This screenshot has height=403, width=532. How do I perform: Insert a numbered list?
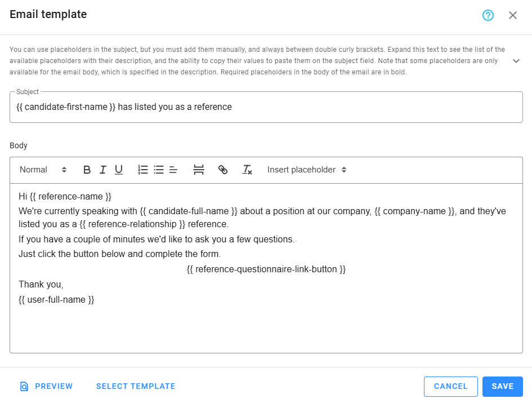pos(142,169)
